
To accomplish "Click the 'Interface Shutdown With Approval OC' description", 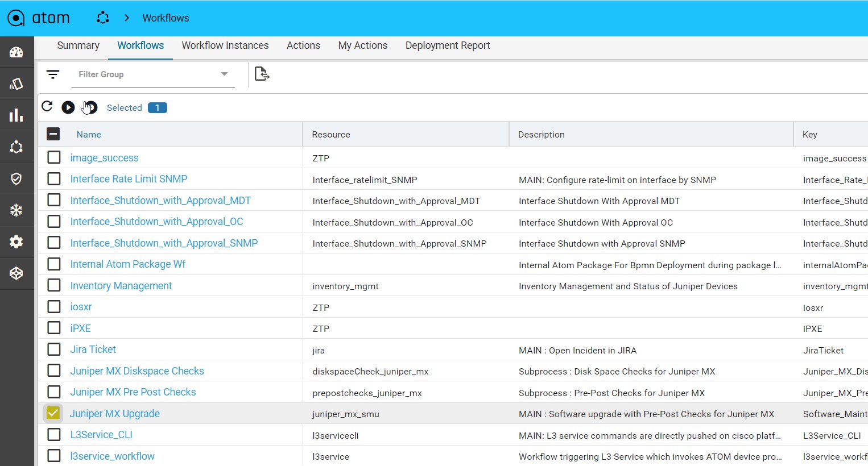I will 596,223.
